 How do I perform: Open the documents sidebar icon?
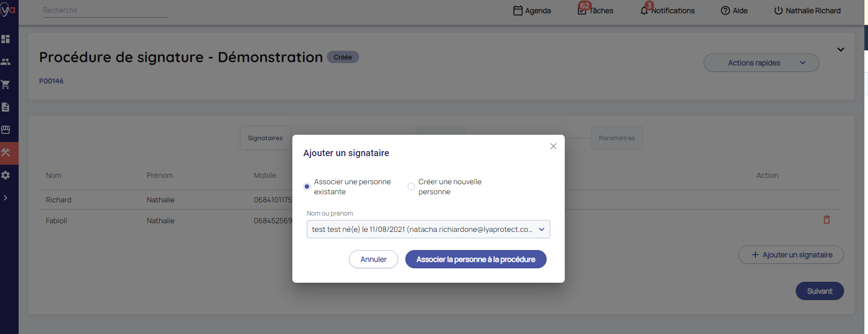[x=5, y=107]
